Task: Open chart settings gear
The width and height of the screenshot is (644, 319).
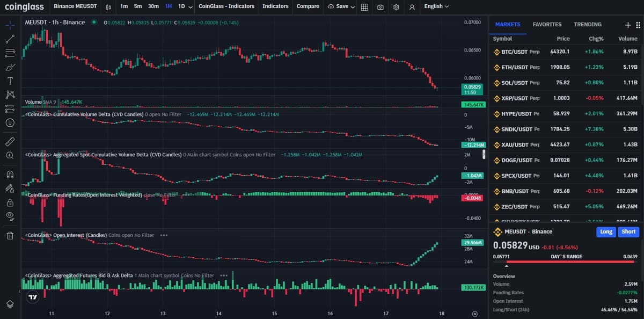Action: (396, 7)
